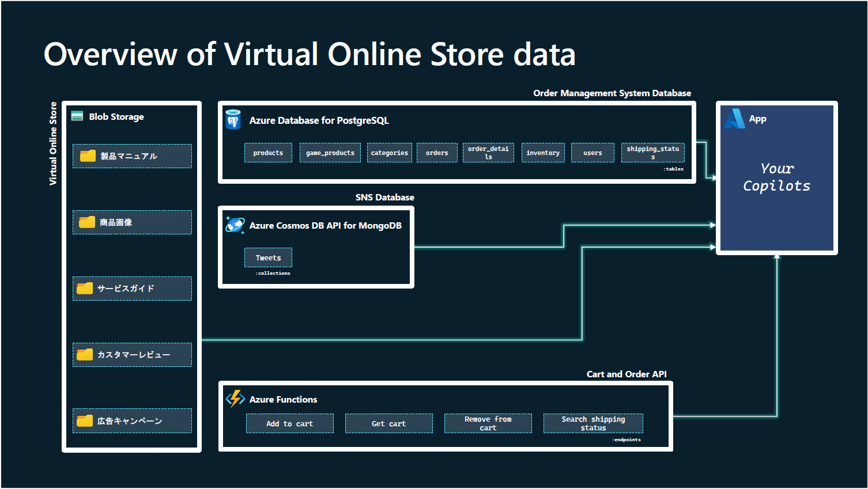Select the inventory table box

(x=543, y=153)
